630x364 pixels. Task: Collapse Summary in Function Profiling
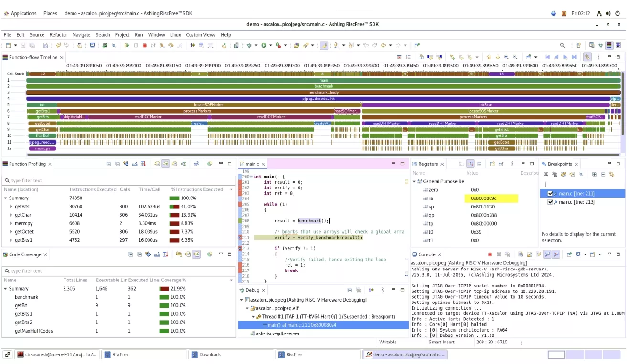[x=5, y=198]
